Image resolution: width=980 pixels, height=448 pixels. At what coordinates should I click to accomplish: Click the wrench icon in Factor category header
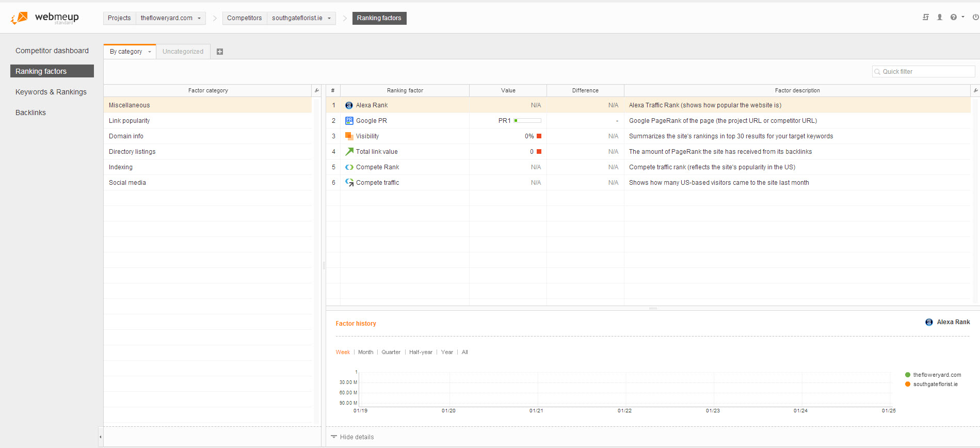click(316, 90)
